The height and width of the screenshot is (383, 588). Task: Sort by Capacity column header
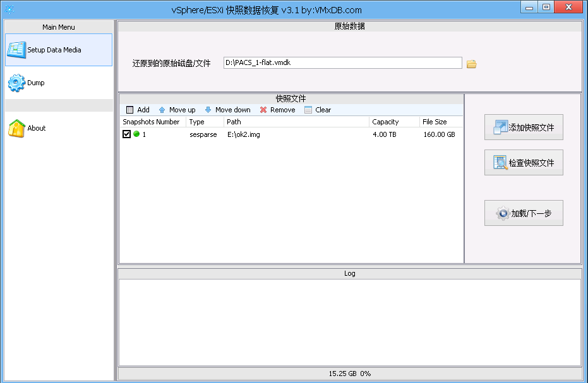click(395, 122)
